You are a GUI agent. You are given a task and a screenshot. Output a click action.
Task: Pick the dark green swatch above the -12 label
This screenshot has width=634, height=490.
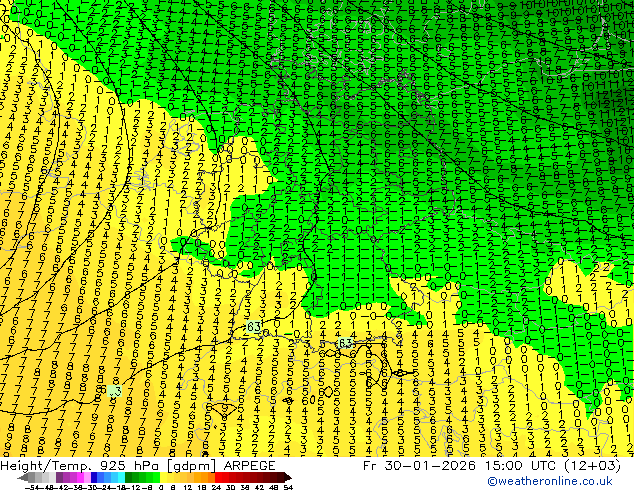pos(129,477)
